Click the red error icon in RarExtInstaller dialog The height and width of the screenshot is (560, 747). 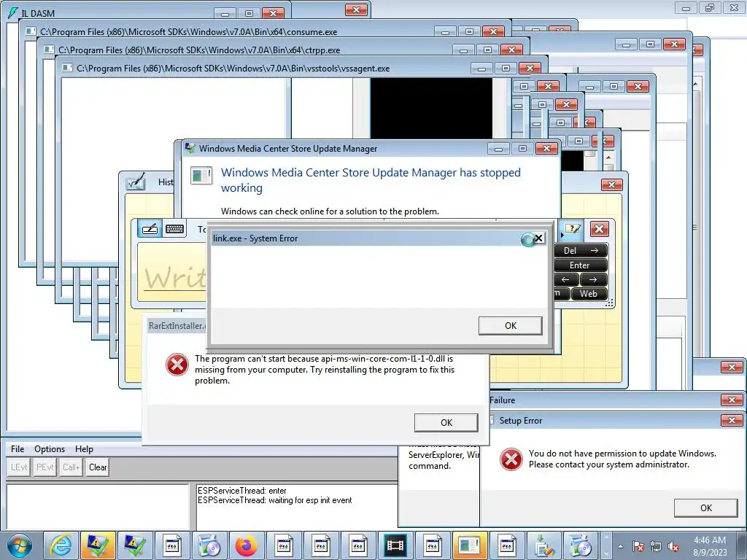pos(177,365)
